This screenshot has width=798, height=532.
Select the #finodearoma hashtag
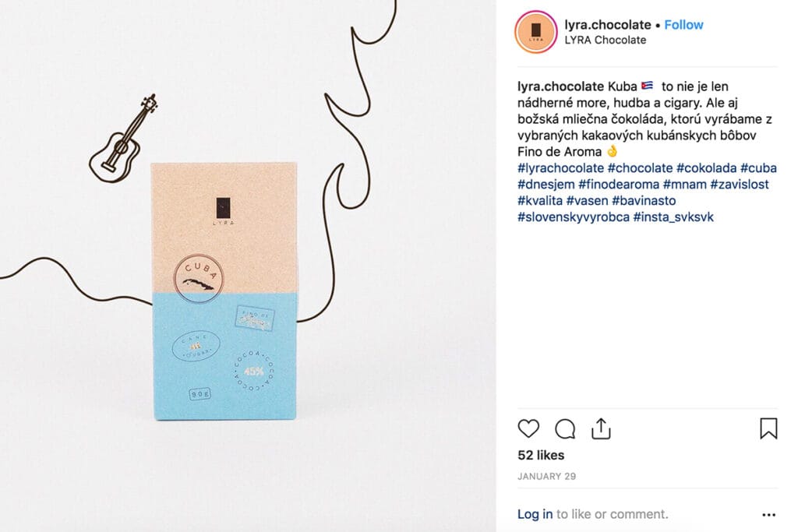click(x=619, y=184)
